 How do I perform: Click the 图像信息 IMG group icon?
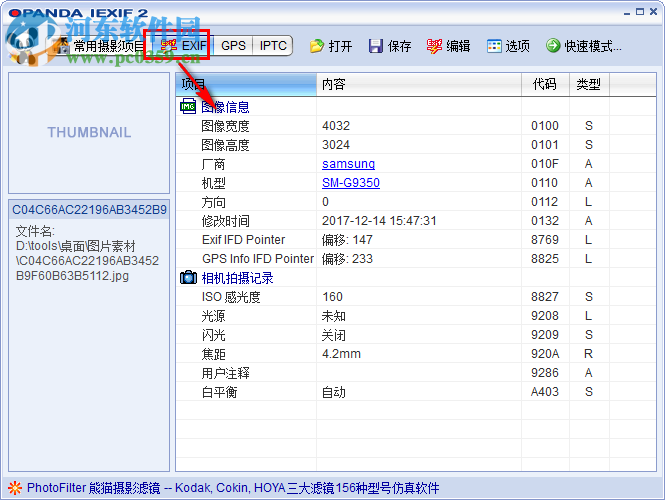(x=188, y=106)
